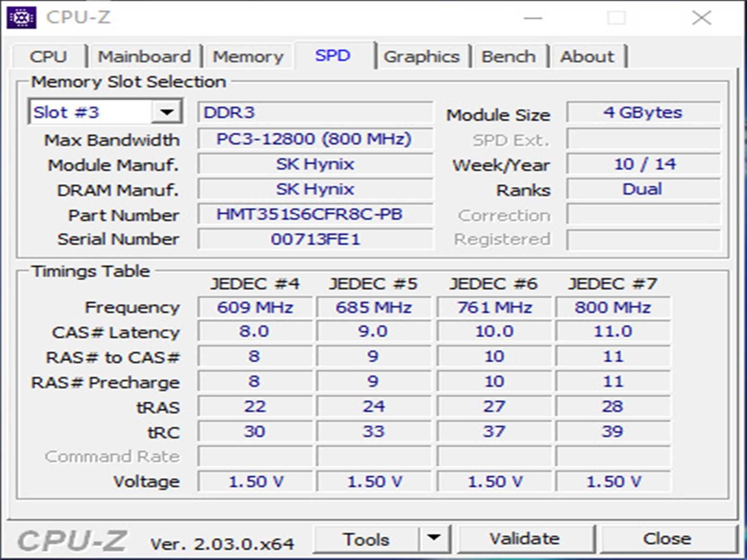Click the Tools button

coord(366,539)
